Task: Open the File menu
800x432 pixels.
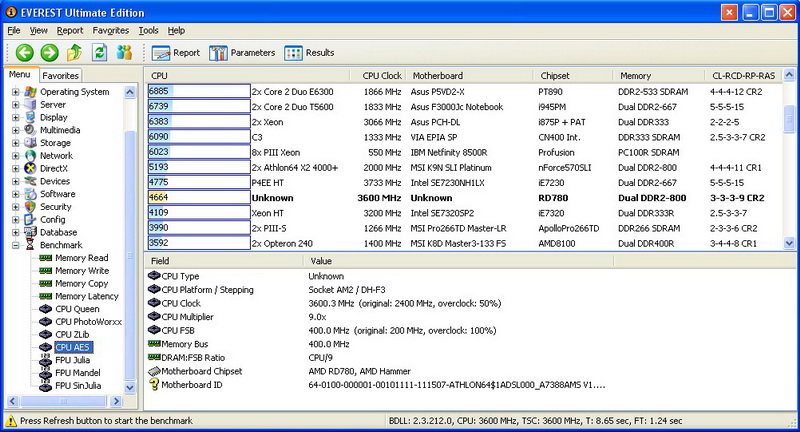Action: (x=14, y=31)
